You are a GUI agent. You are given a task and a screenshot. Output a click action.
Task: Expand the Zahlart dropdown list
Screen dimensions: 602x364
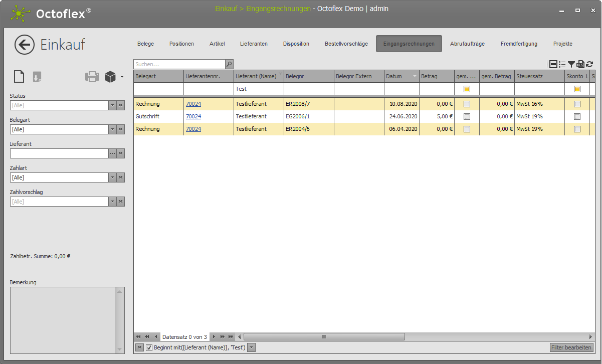point(112,177)
